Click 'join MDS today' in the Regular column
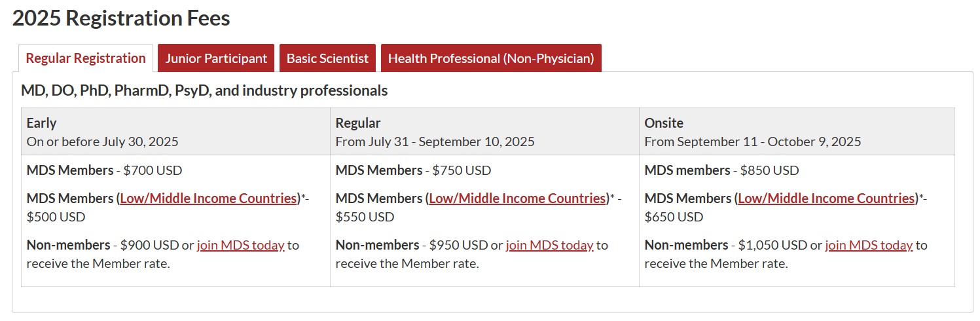 pyautogui.click(x=549, y=245)
